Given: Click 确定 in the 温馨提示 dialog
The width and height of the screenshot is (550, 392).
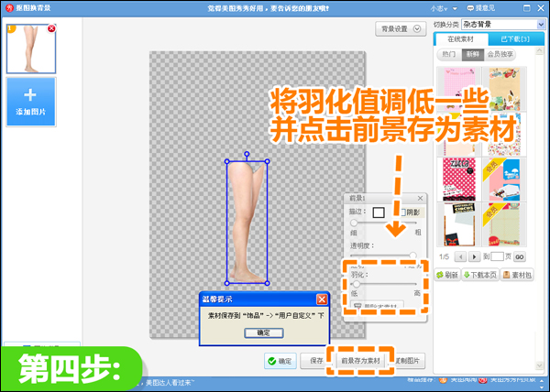Looking at the screenshot, I should [x=263, y=333].
